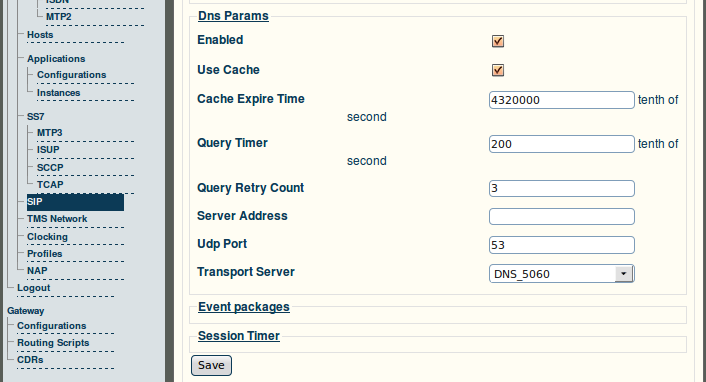This screenshot has width=706, height=382.
Task: Select MTP3 in the SS7 tree
Action: [x=50, y=132]
